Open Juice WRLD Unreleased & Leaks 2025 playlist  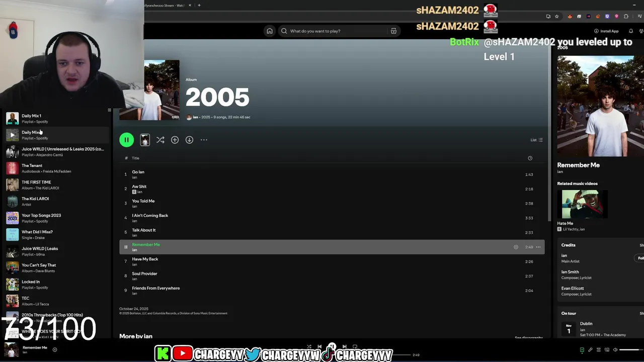pyautogui.click(x=56, y=152)
